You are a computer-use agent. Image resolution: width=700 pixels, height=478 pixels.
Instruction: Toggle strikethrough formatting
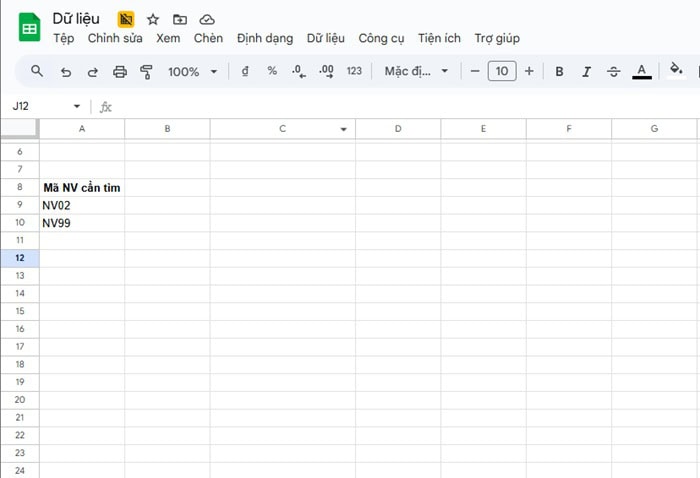(x=613, y=71)
